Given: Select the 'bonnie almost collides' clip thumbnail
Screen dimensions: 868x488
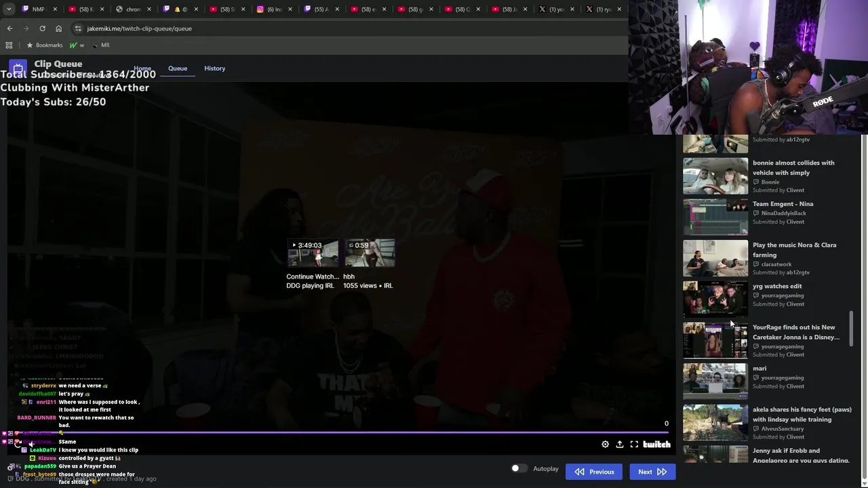Looking at the screenshot, I should coord(715,176).
